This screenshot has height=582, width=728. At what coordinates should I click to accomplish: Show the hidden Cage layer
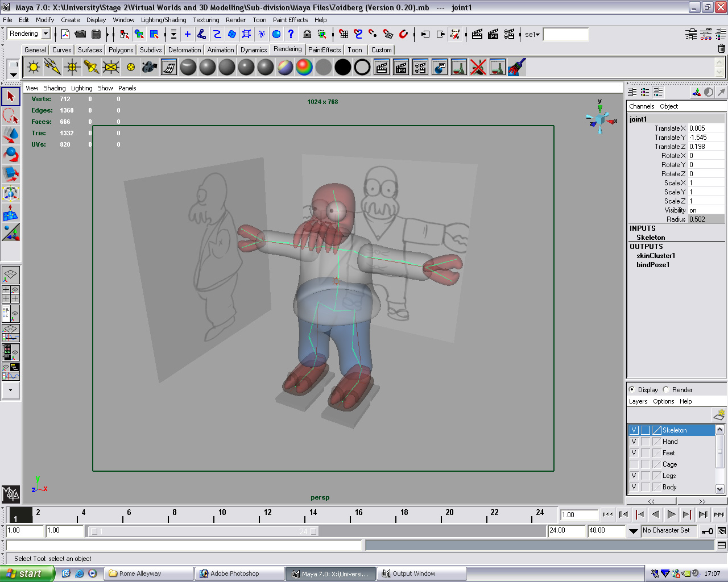pyautogui.click(x=634, y=464)
